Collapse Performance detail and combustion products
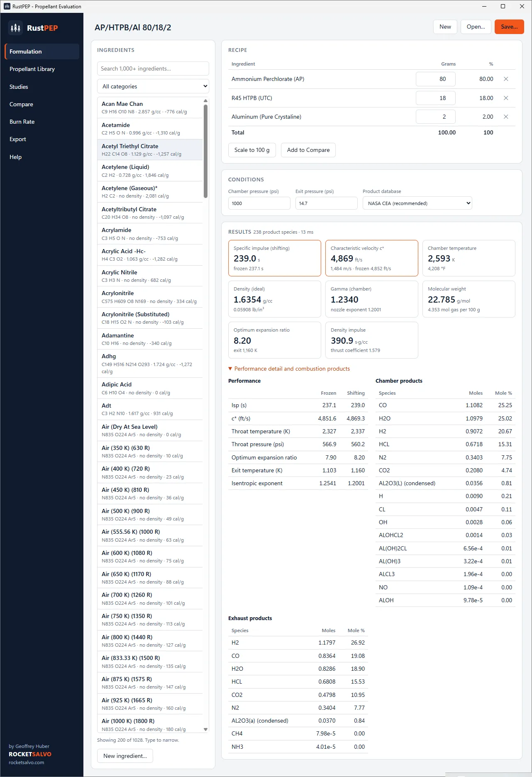 point(289,369)
